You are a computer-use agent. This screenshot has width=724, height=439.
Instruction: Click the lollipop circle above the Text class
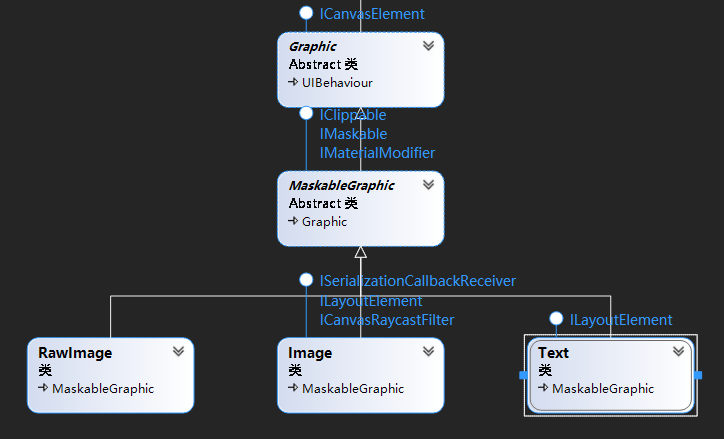click(x=556, y=319)
